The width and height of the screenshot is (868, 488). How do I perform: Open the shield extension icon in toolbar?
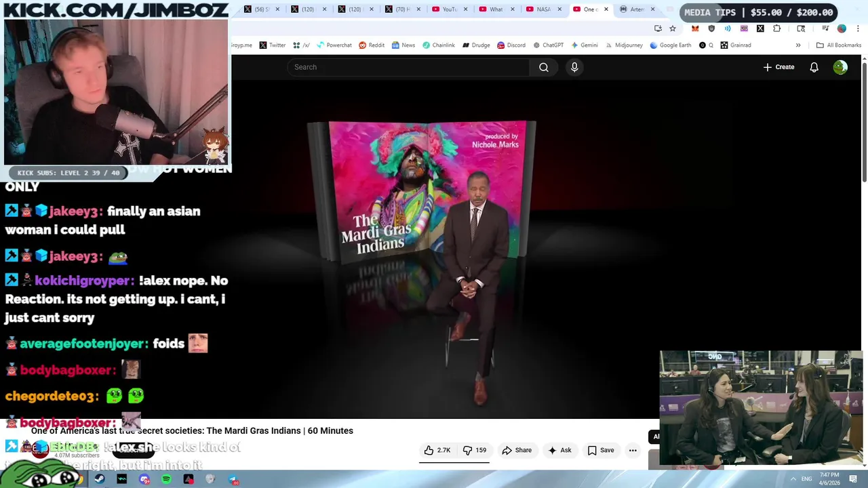point(711,28)
